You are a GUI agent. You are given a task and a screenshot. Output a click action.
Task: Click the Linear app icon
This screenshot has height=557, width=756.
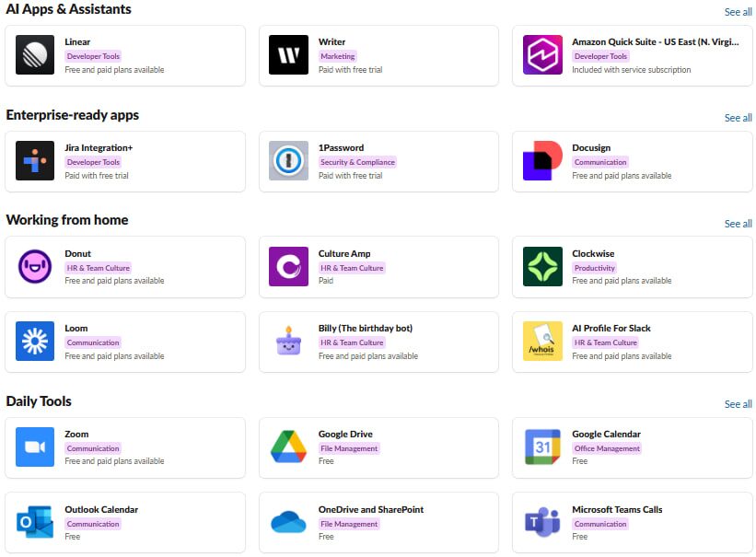point(35,55)
